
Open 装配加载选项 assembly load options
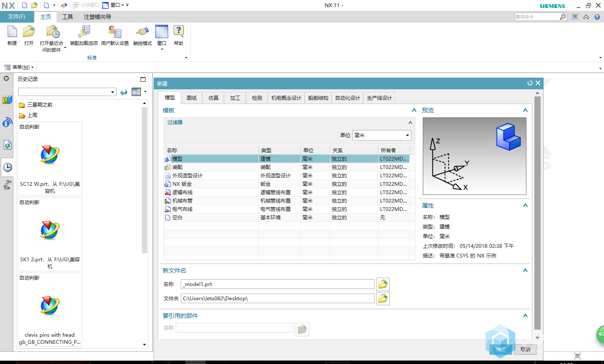tap(84, 32)
